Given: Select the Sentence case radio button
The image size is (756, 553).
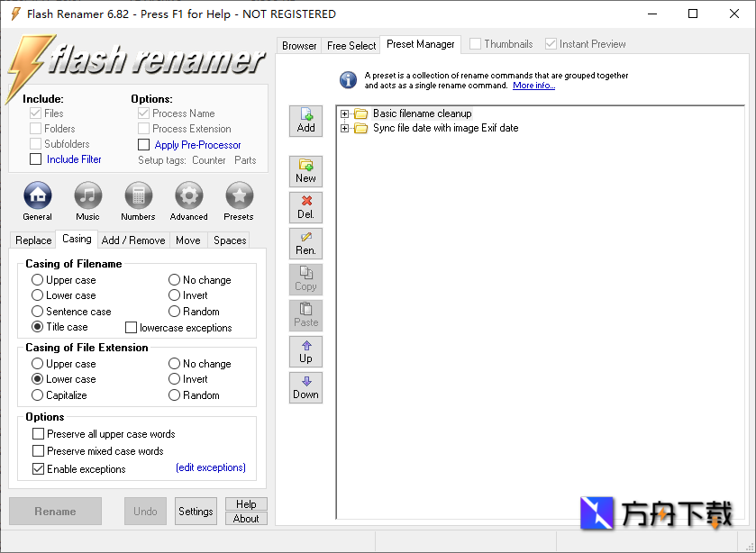Looking at the screenshot, I should (35, 311).
